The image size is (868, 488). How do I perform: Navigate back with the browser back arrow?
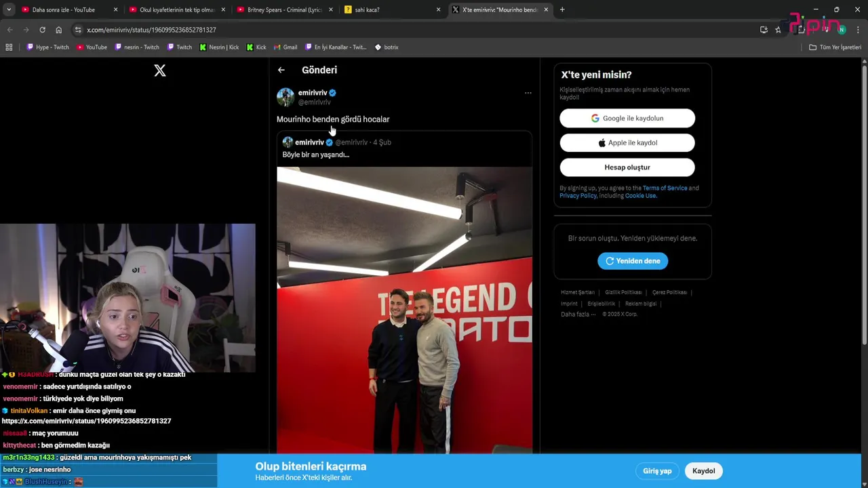pyautogui.click(x=10, y=30)
